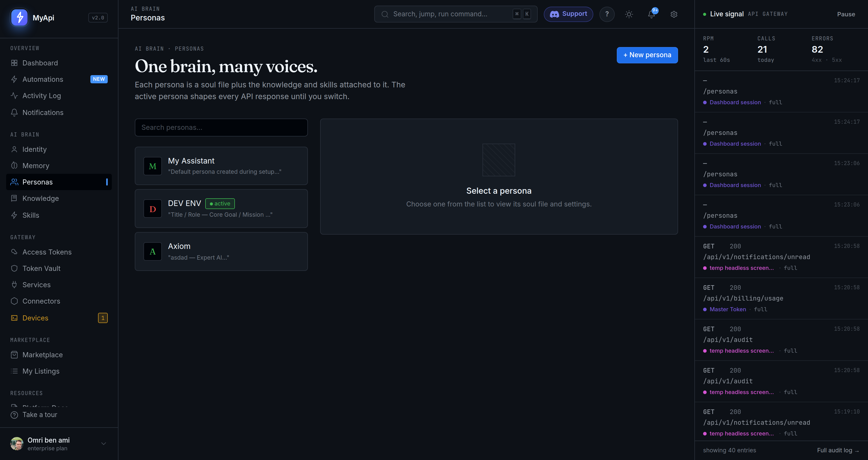
Task: Click the Knowledge book icon
Action: coord(14,198)
